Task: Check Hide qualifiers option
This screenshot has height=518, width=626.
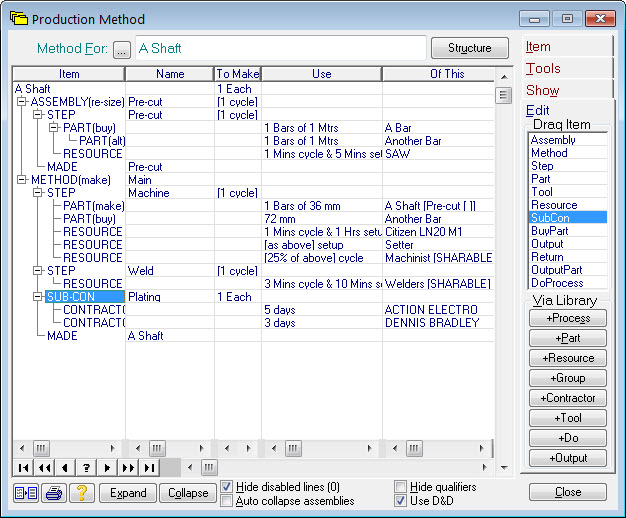Action: point(400,486)
